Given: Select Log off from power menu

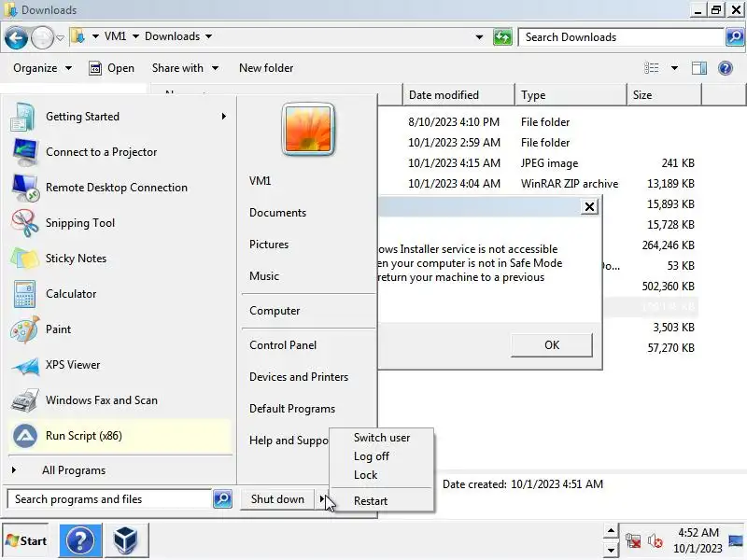Looking at the screenshot, I should point(382,456).
